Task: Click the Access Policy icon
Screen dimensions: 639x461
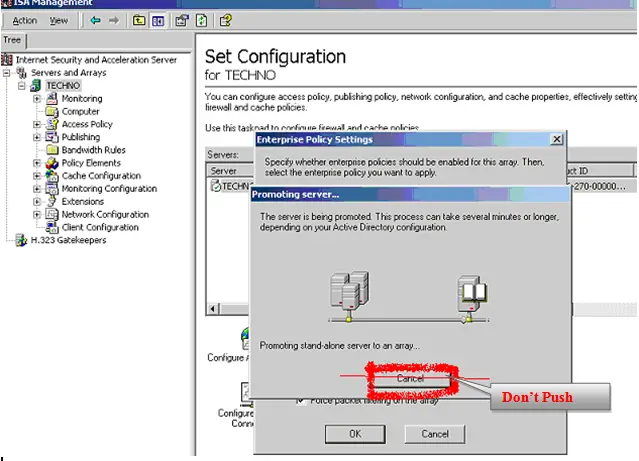Action: pyautogui.click(x=52, y=124)
